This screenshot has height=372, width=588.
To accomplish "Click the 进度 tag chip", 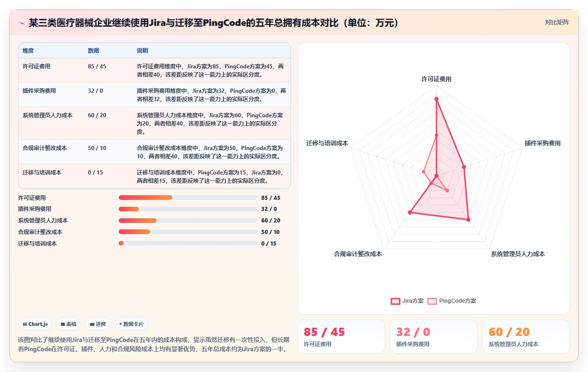I will [x=97, y=324].
